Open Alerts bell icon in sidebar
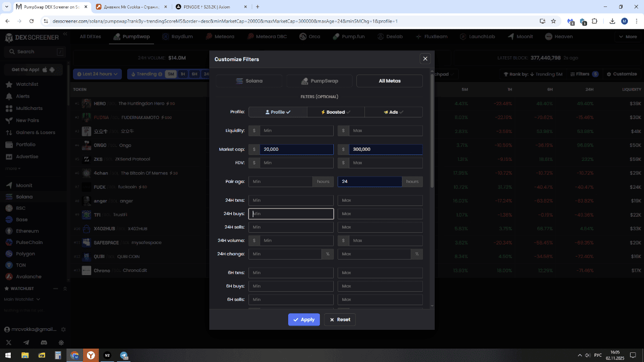Image resolution: width=644 pixels, height=362 pixels. click(x=9, y=97)
